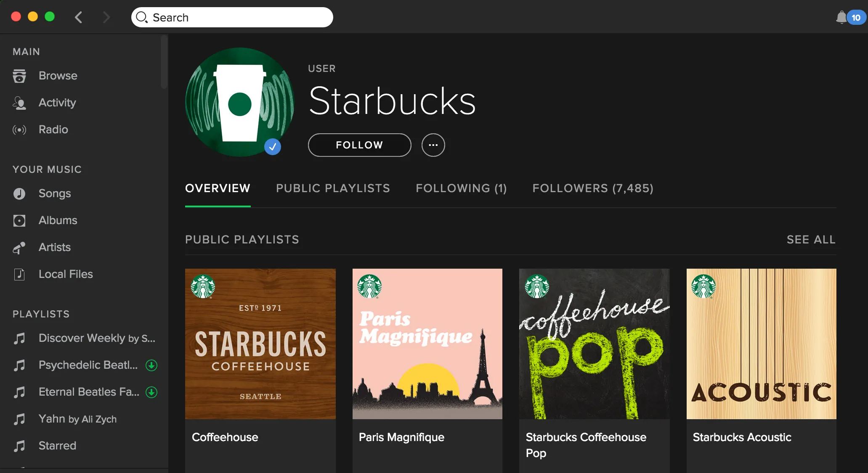Toggle download on Eternal Beatles playlist
868x473 pixels.
pyautogui.click(x=151, y=392)
